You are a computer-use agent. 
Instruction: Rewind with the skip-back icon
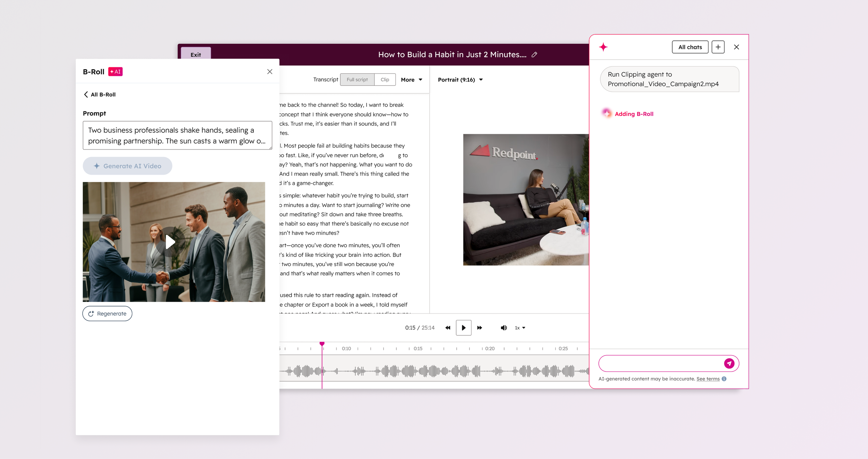pos(448,328)
